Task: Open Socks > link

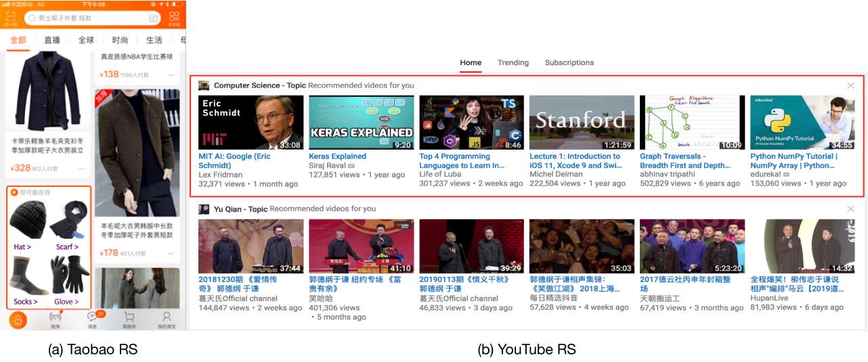Action: (26, 302)
